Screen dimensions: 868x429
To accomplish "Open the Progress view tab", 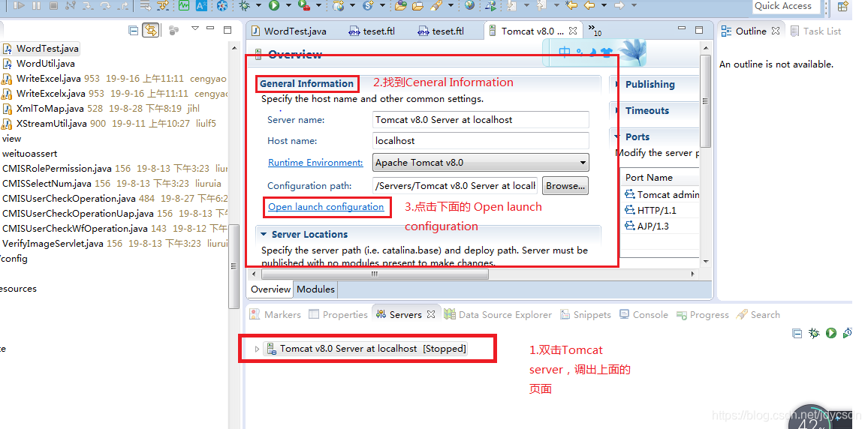I will [703, 314].
